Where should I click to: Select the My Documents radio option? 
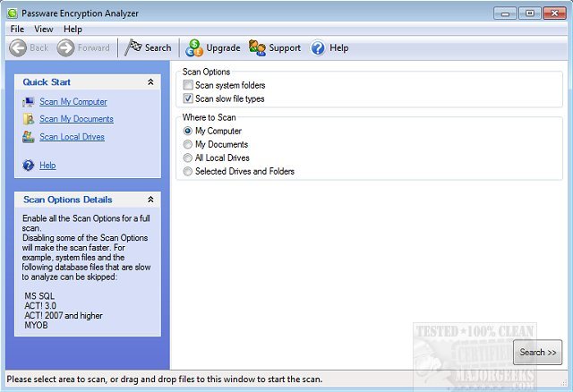point(187,144)
